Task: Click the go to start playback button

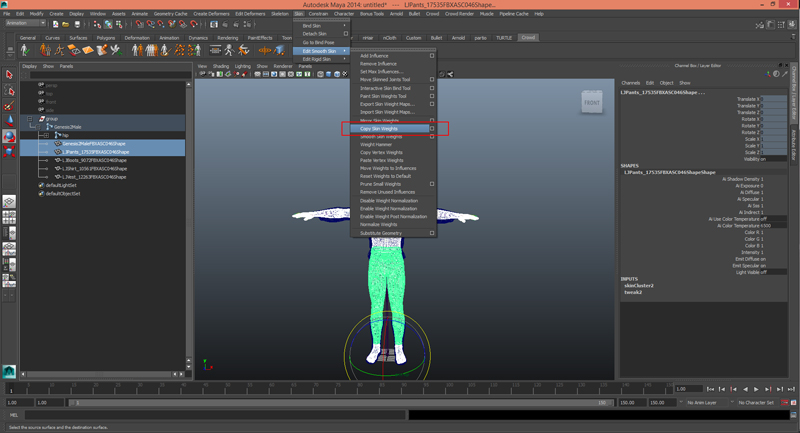Action: [711, 389]
